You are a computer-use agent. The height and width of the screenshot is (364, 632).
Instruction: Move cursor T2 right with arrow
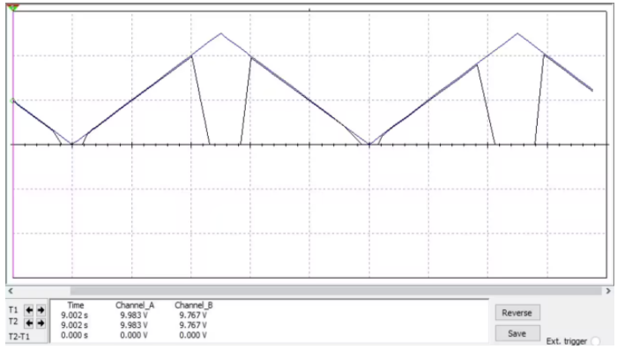coord(41,323)
